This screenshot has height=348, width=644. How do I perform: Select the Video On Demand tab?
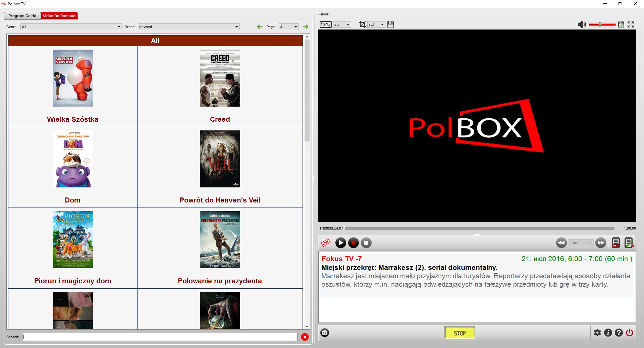[x=59, y=16]
